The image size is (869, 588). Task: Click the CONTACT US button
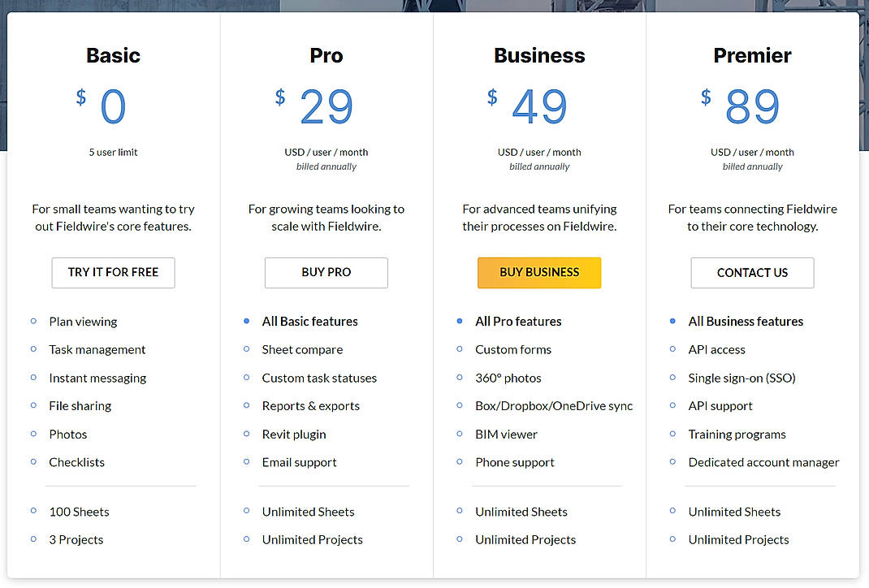coord(752,273)
